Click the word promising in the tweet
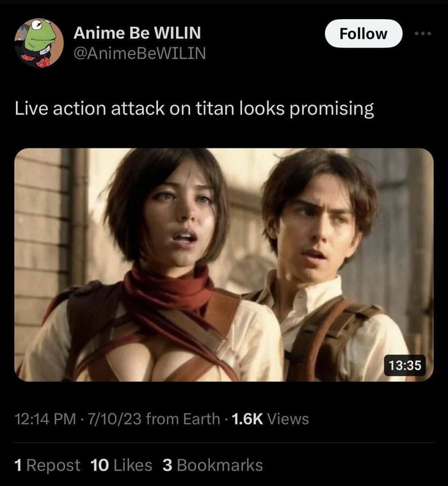This screenshot has width=448, height=486. (332, 109)
